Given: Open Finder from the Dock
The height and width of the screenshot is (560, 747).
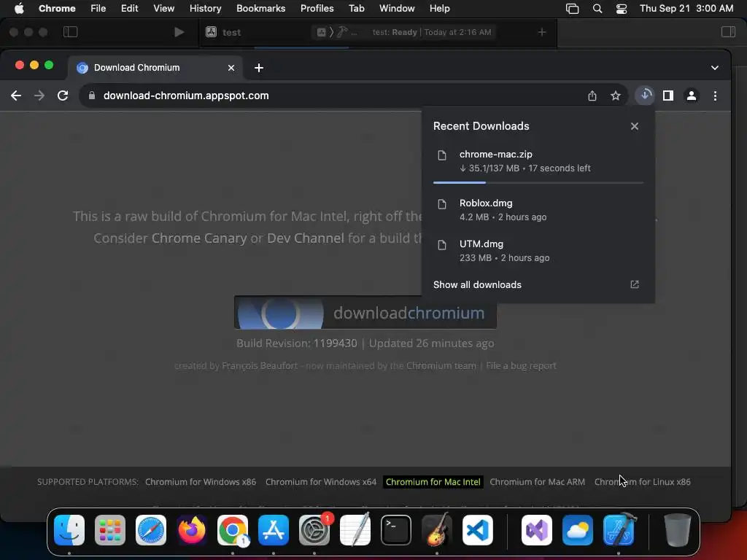Looking at the screenshot, I should (x=69, y=530).
